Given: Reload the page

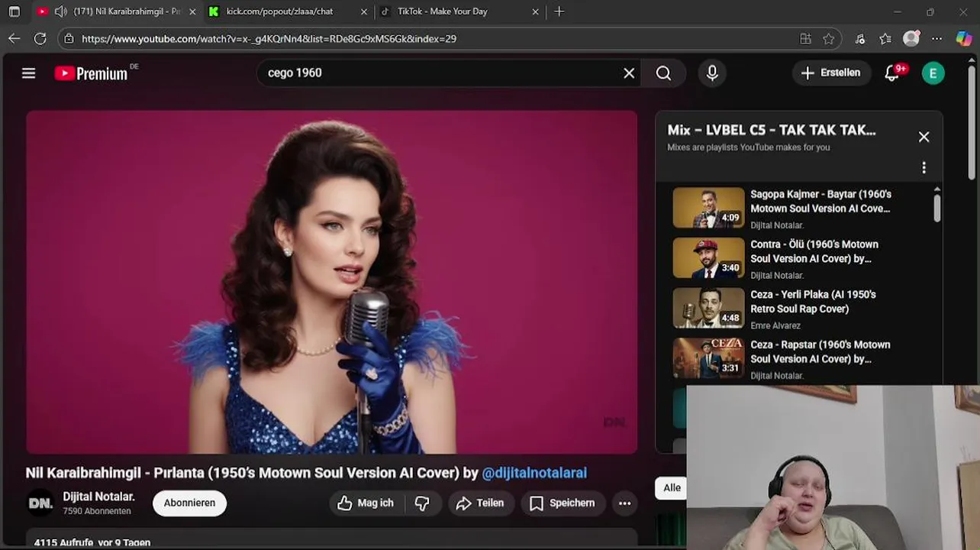Looking at the screenshot, I should 40,38.
